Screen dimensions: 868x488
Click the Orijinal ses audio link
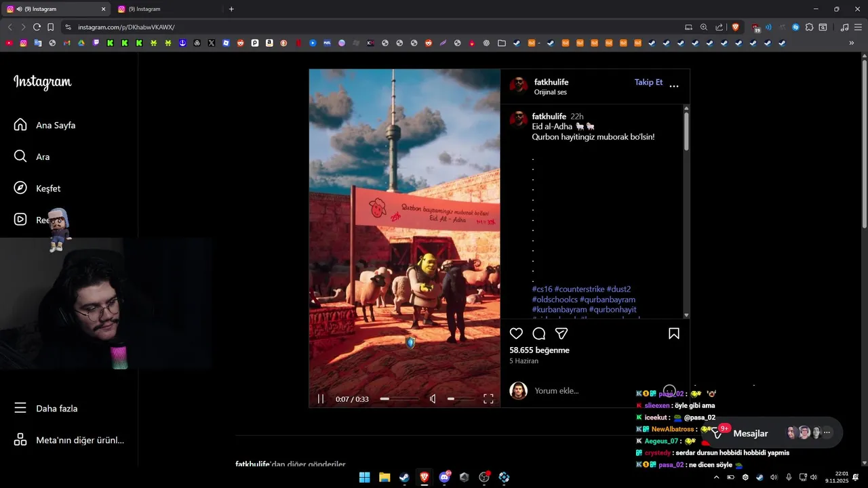(x=551, y=92)
